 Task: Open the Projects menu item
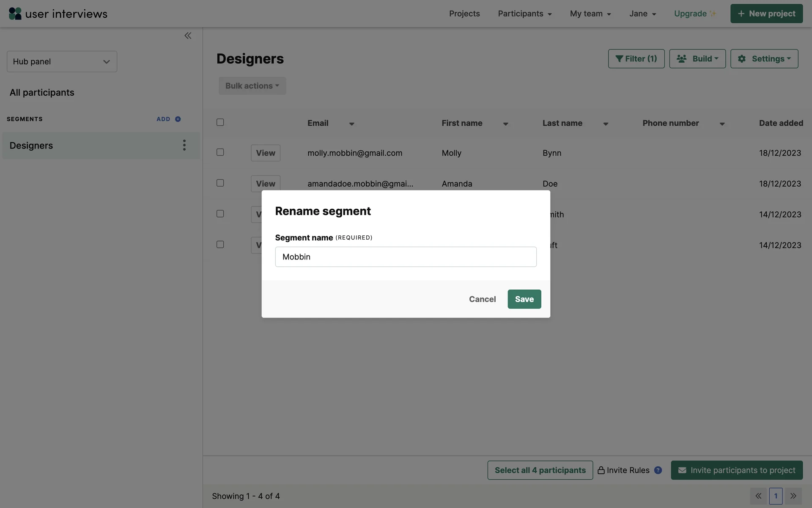(464, 14)
